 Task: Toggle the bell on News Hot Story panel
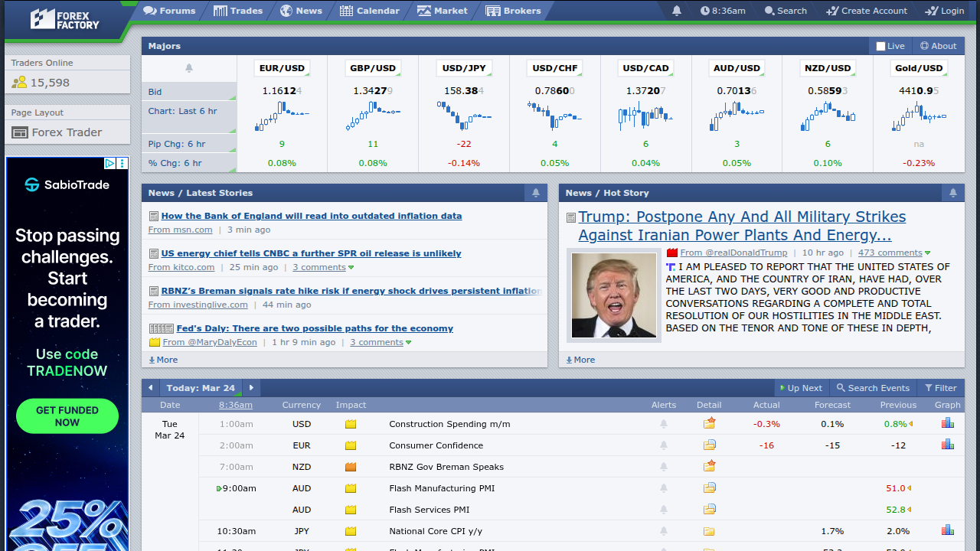953,193
